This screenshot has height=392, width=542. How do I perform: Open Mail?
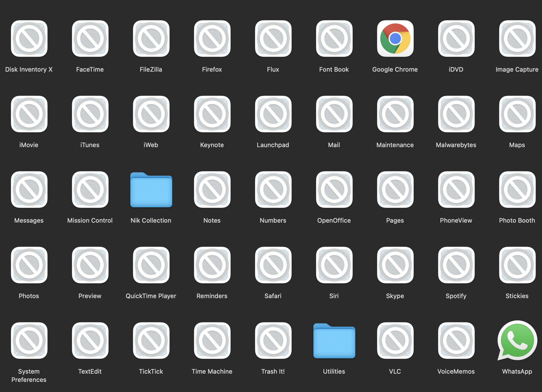334,114
